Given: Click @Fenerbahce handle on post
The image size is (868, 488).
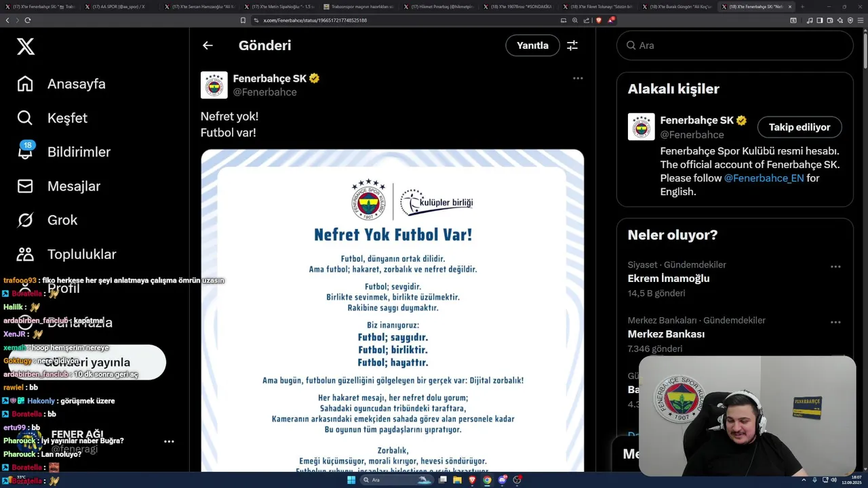Looking at the screenshot, I should pyautogui.click(x=265, y=92).
